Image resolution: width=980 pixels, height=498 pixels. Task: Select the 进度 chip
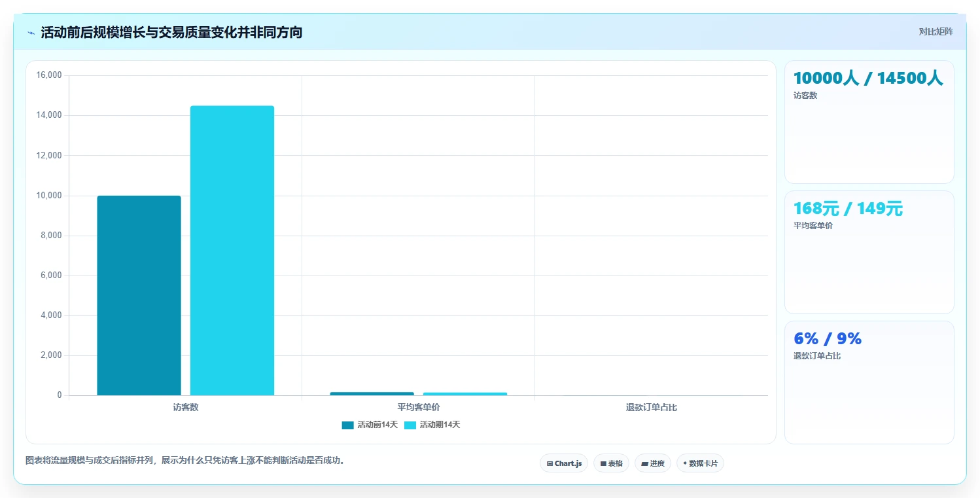653,463
